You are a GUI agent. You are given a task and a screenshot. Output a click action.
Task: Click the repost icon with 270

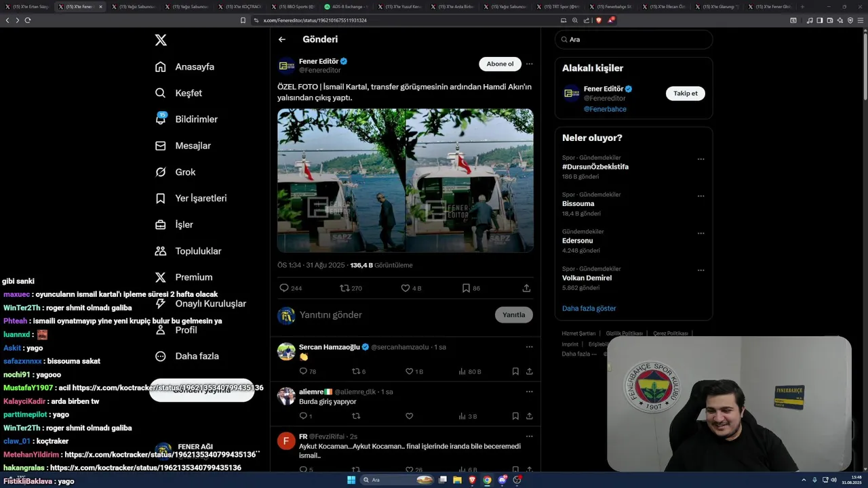[x=344, y=288]
